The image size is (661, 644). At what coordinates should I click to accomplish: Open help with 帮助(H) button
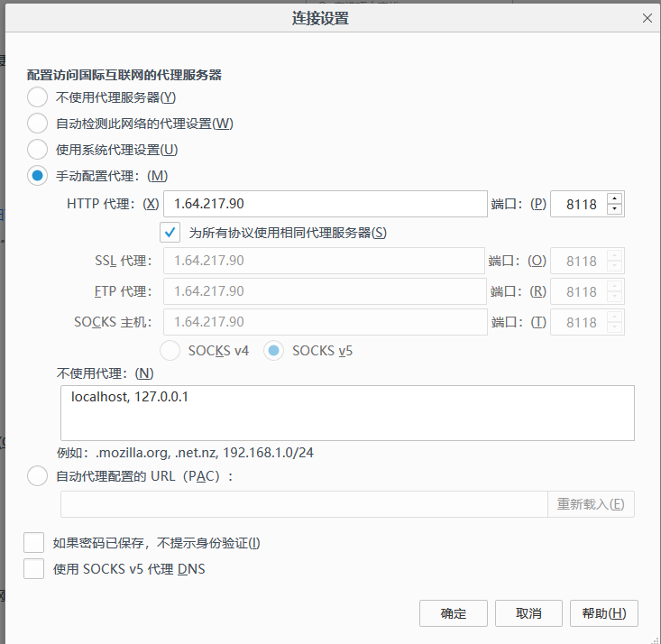click(x=604, y=613)
